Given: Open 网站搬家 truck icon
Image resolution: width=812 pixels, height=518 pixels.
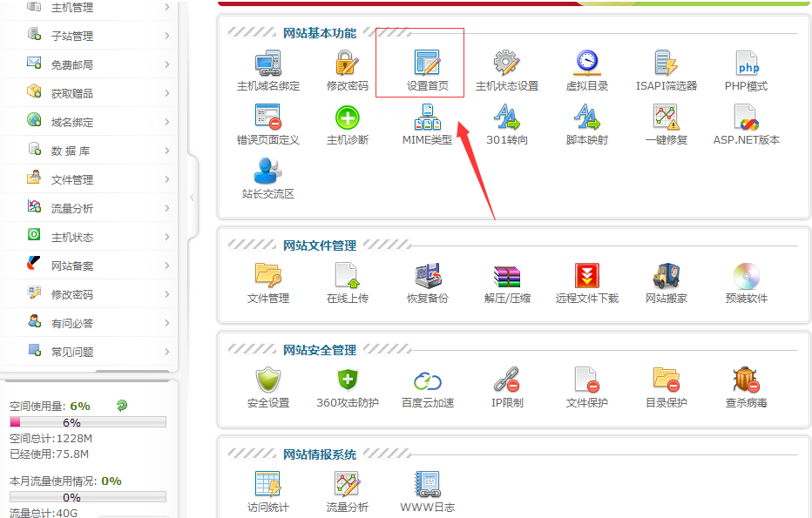Looking at the screenshot, I should [666, 275].
